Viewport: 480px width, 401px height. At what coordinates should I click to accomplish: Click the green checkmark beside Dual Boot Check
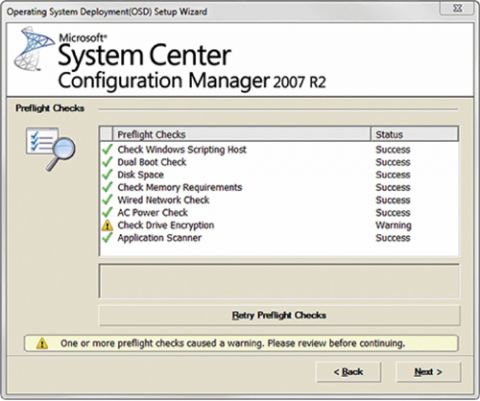click(107, 162)
